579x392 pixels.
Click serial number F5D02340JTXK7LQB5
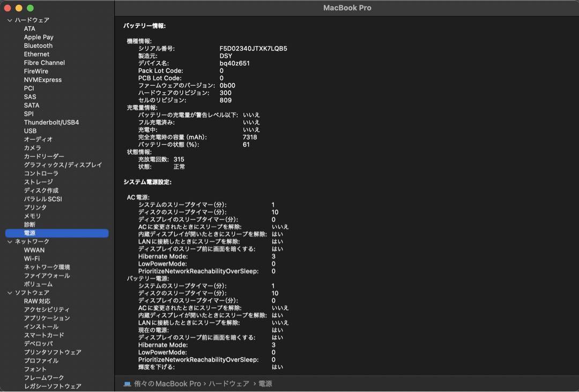253,48
